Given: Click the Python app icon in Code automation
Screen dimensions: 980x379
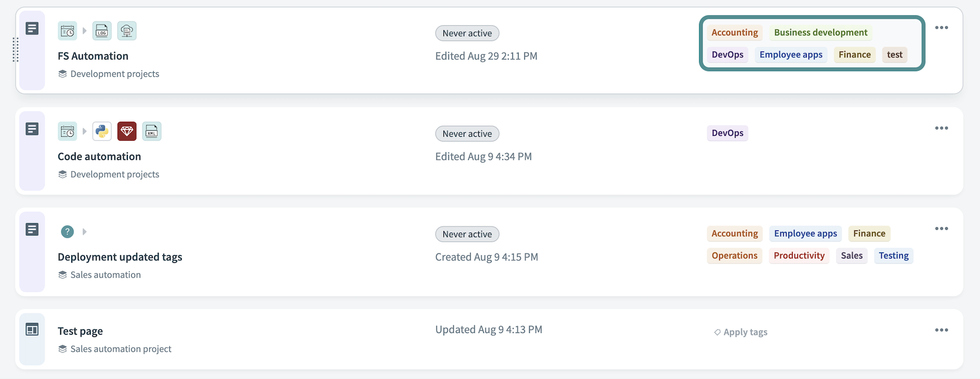Looking at the screenshot, I should click(102, 131).
